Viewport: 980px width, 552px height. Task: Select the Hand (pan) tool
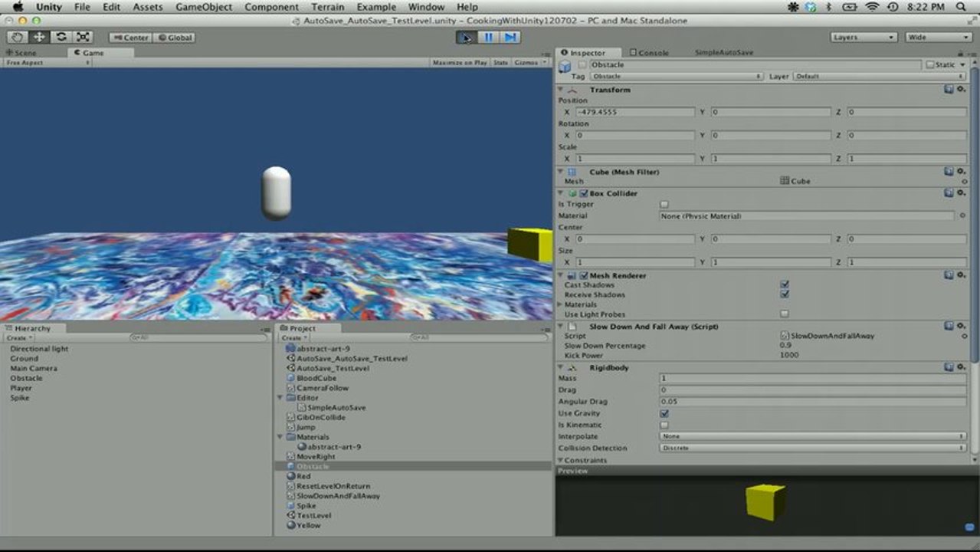click(18, 37)
